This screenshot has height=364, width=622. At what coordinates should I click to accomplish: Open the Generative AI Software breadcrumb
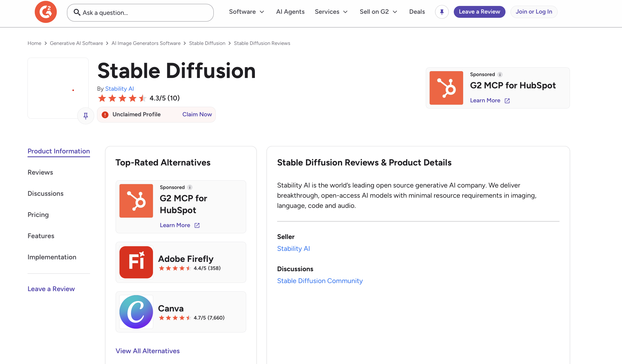[76, 43]
